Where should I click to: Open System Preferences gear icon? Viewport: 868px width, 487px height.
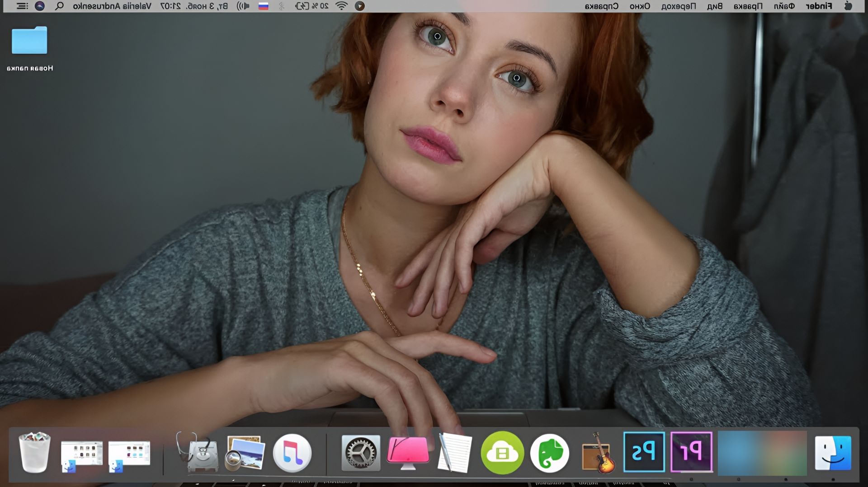pyautogui.click(x=361, y=453)
